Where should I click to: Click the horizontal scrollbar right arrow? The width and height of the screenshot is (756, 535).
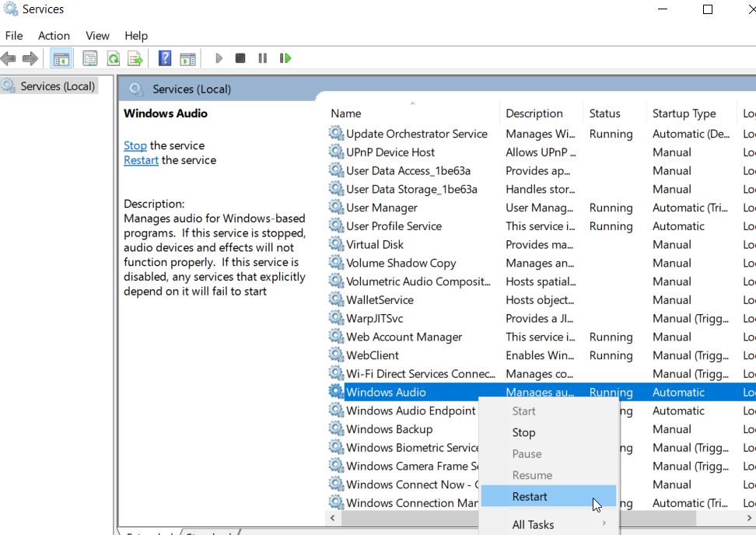(749, 518)
